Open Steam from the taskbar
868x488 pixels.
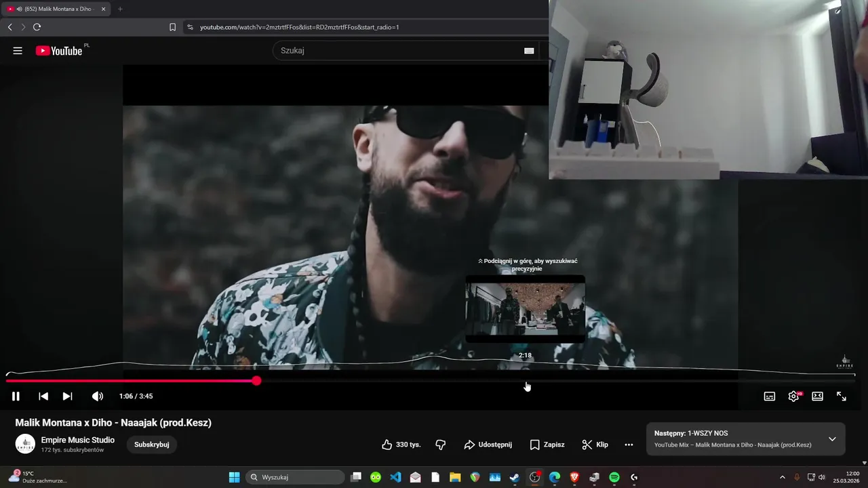515,477
